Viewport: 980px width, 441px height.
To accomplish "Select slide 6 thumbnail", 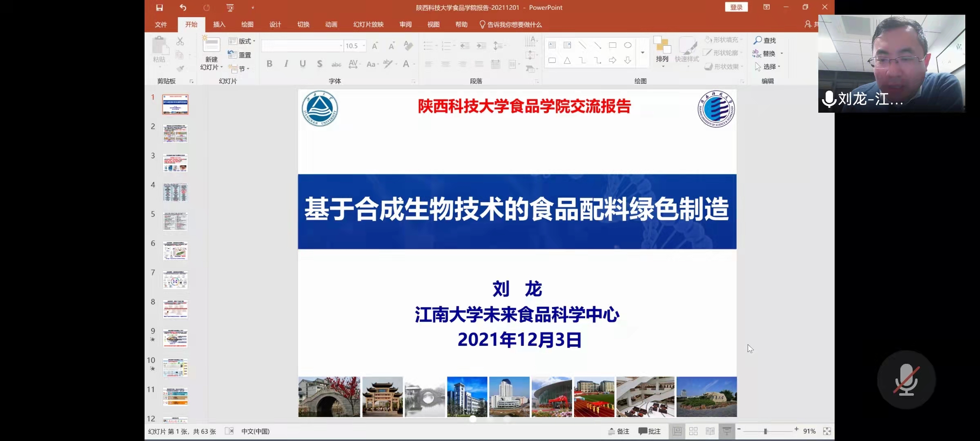I will pyautogui.click(x=175, y=251).
